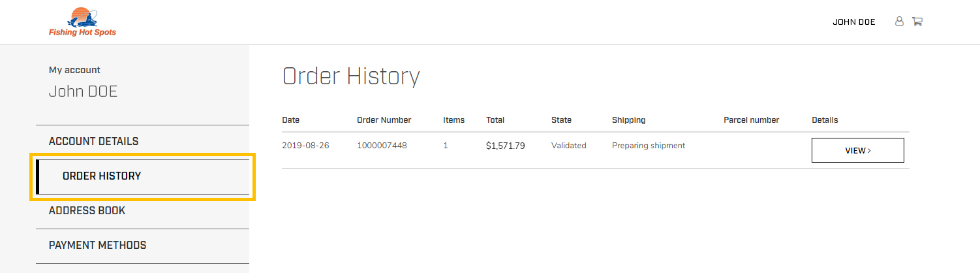Click the order date 2019-08-26
Screen dimensions: 980x273
(305, 146)
